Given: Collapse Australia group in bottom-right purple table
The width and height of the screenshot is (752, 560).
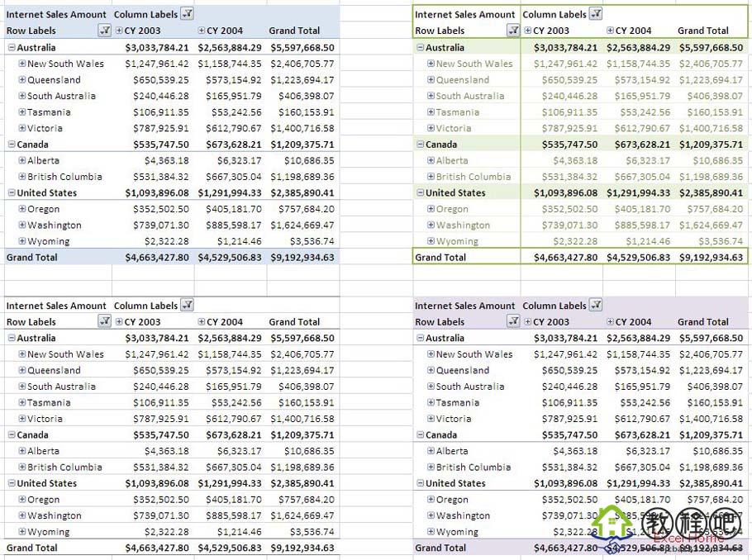Looking at the screenshot, I should pyautogui.click(x=420, y=338).
